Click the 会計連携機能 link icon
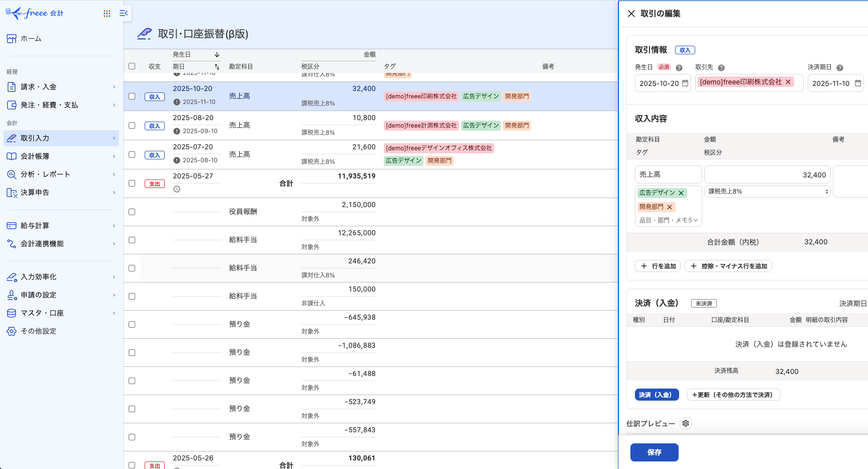 (12, 244)
